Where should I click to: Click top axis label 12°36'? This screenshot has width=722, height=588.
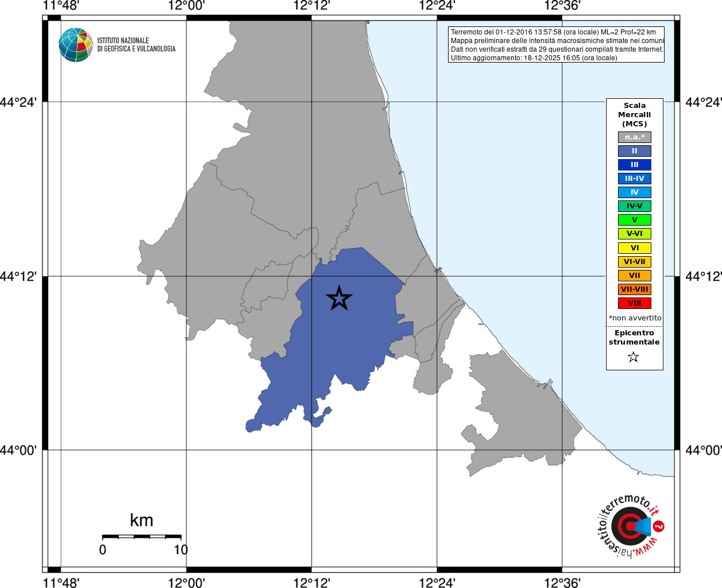coord(562,6)
